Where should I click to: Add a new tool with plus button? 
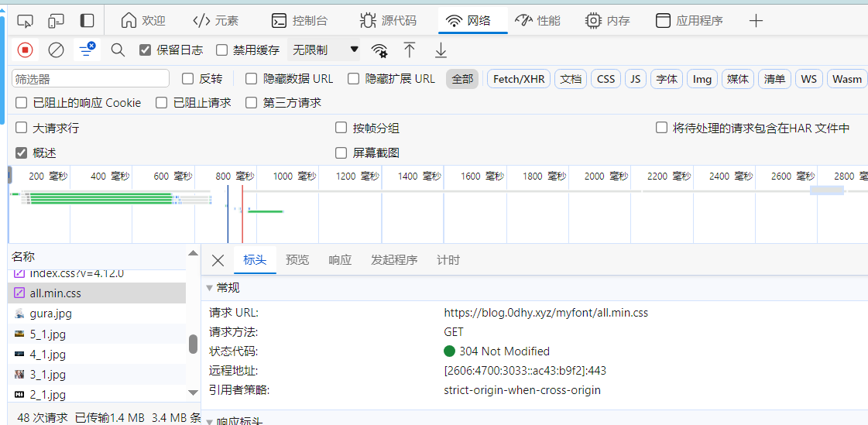pos(756,21)
